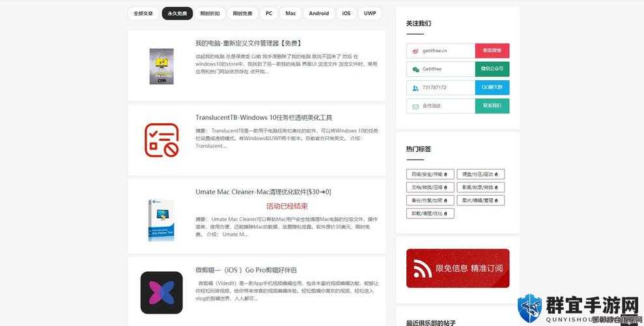Click the getitfree.cn Weibo handle text
The image size is (644, 326).
coord(434,51)
